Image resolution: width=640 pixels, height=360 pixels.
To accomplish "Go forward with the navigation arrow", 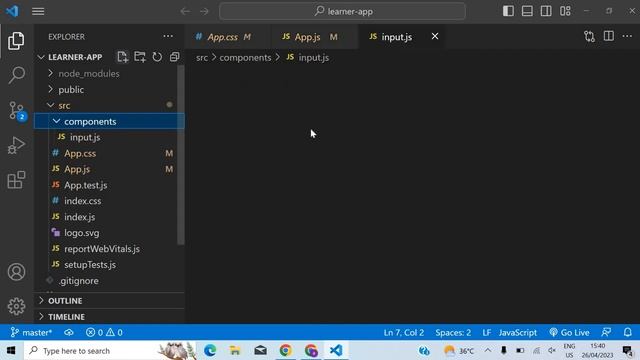I will tap(204, 11).
